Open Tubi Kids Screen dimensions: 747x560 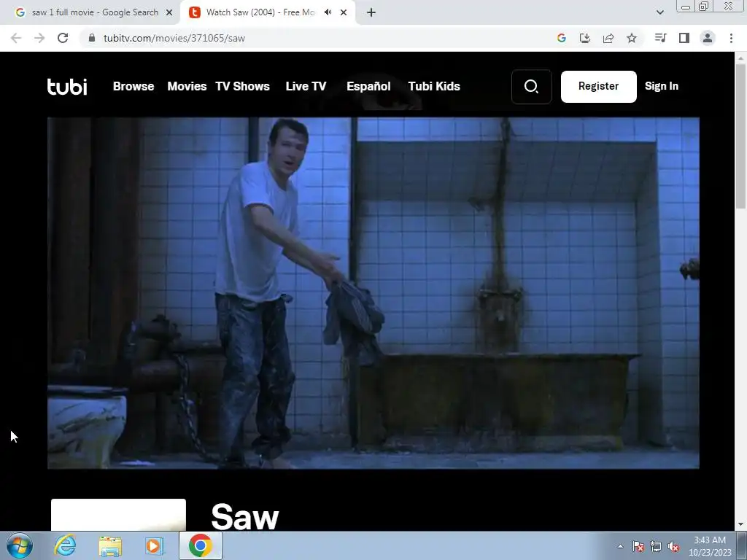point(434,86)
